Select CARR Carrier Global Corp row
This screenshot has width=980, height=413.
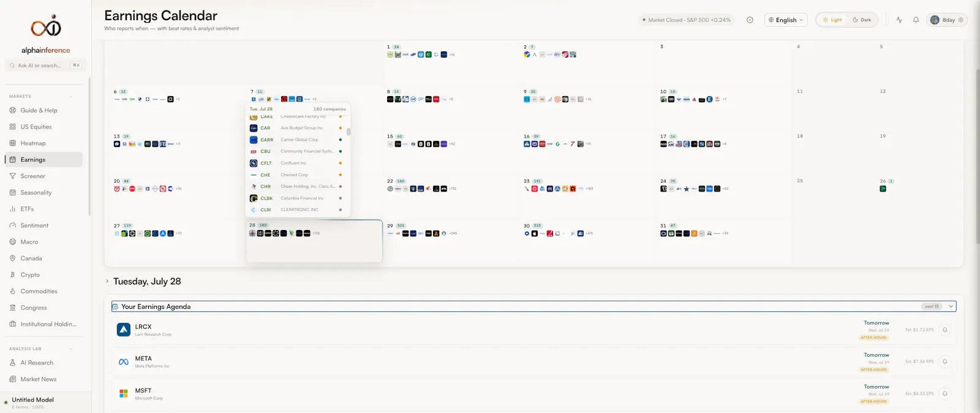point(297,140)
